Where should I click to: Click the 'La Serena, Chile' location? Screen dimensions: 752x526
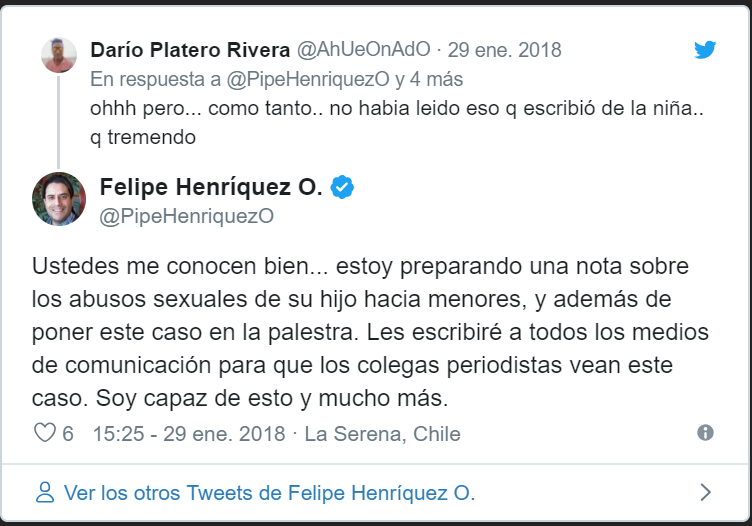click(382, 434)
